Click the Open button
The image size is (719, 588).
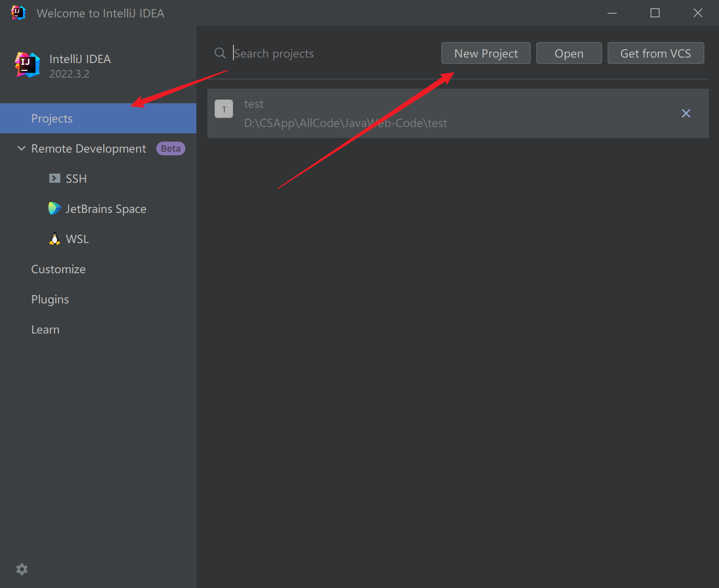click(569, 53)
